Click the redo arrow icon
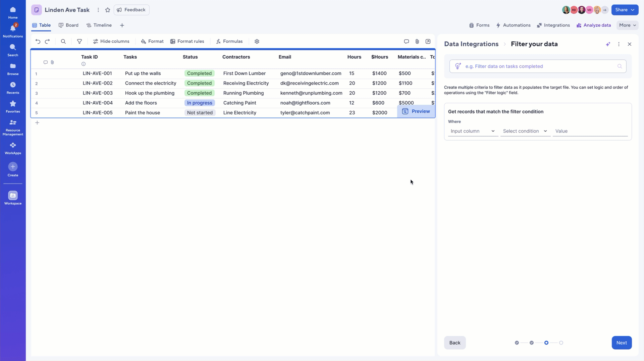Screen dimensions: 644x361 pyautogui.click(x=47, y=42)
